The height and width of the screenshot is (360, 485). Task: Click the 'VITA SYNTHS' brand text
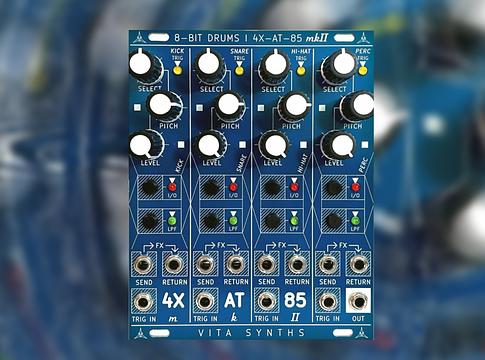251,333
